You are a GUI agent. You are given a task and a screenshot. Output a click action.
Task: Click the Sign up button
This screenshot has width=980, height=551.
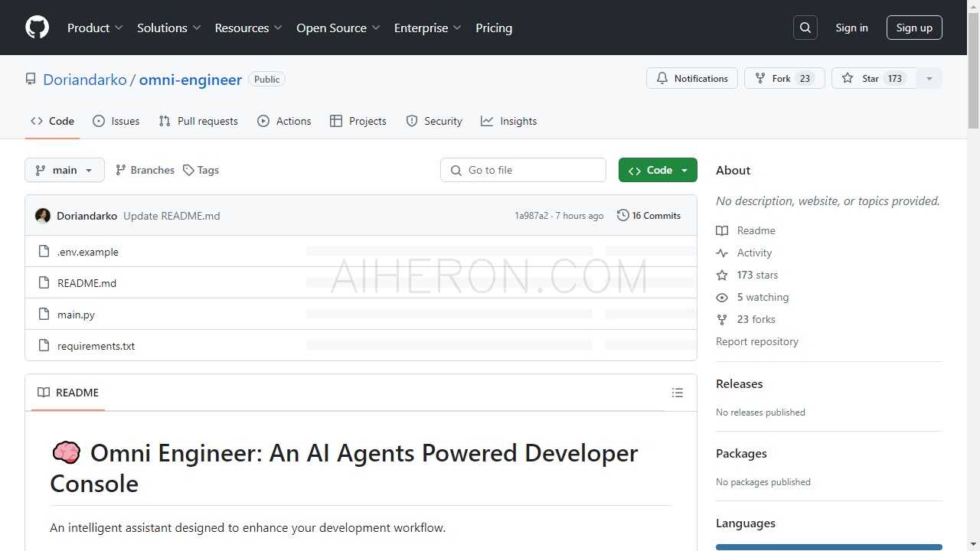point(914,28)
